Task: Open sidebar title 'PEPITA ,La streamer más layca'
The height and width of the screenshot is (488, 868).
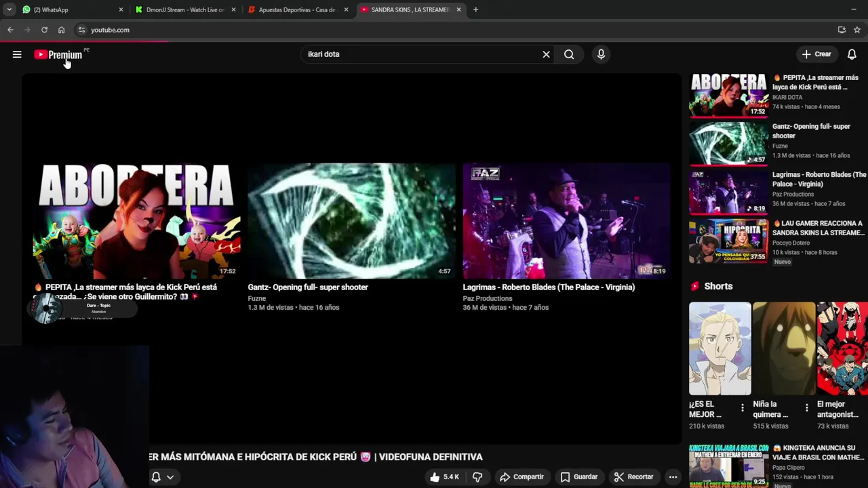Action: click(x=815, y=82)
